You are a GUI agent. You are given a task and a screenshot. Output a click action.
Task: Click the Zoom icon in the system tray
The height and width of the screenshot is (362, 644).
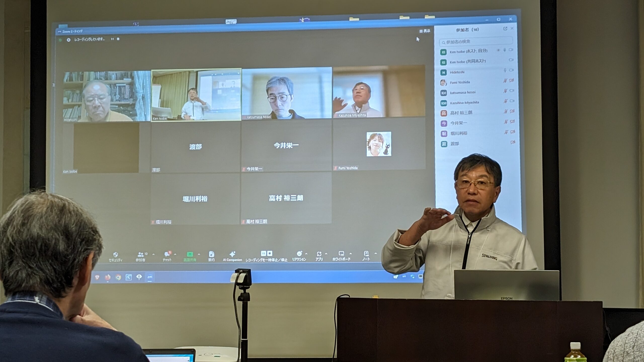(x=404, y=276)
